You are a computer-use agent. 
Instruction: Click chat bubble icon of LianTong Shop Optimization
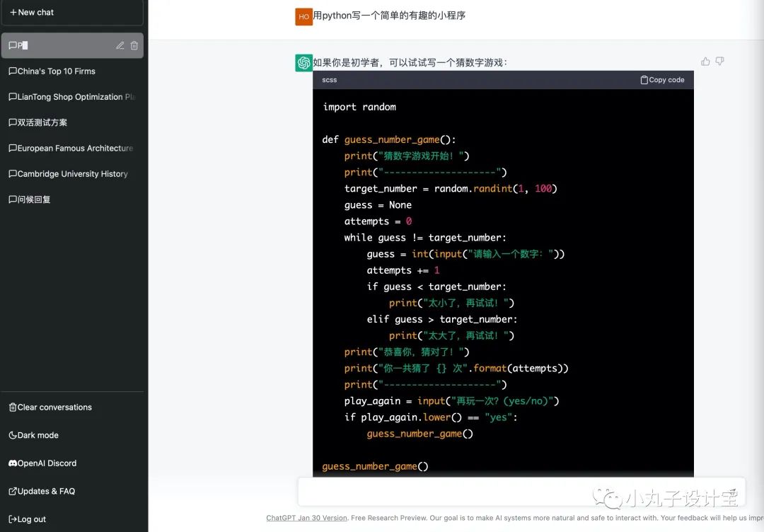point(13,97)
